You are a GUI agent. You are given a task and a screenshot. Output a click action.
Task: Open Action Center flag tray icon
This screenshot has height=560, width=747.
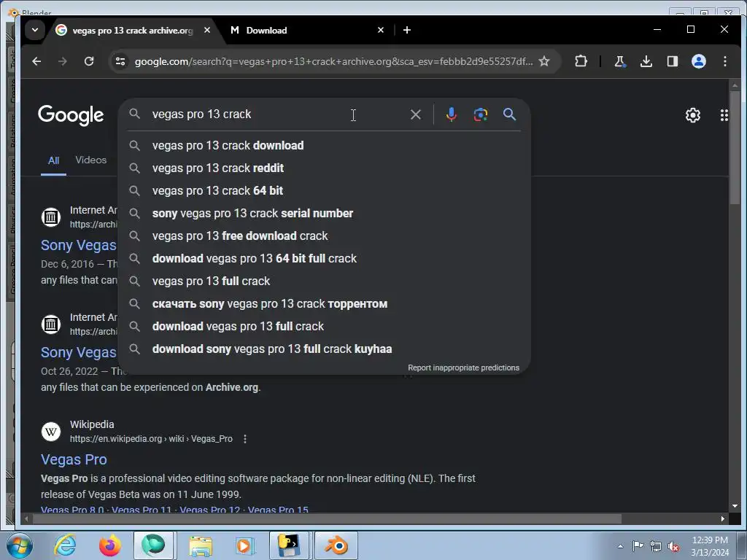pyautogui.click(x=638, y=546)
